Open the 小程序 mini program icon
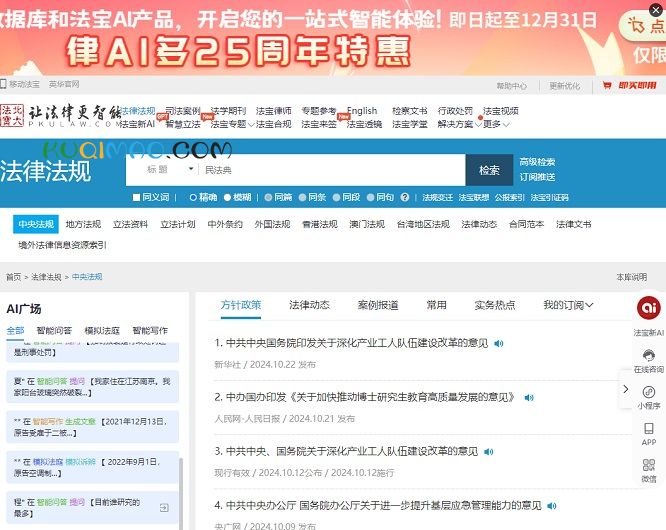Image resolution: width=666 pixels, height=530 pixels. coord(649,392)
